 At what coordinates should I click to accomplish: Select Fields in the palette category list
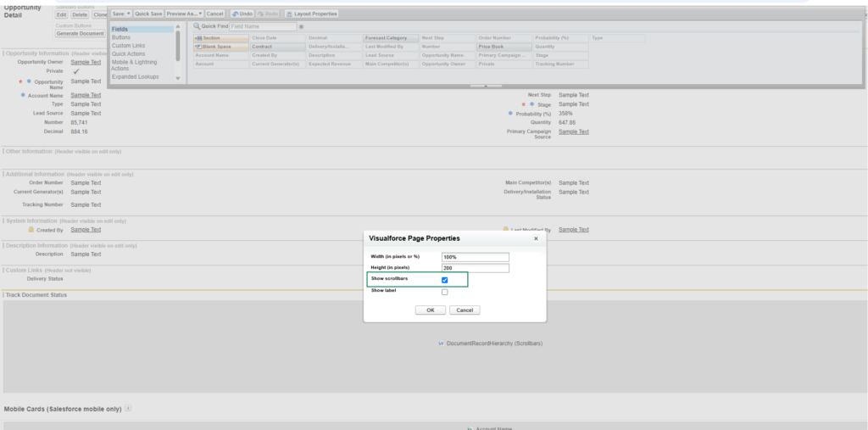pyautogui.click(x=142, y=30)
